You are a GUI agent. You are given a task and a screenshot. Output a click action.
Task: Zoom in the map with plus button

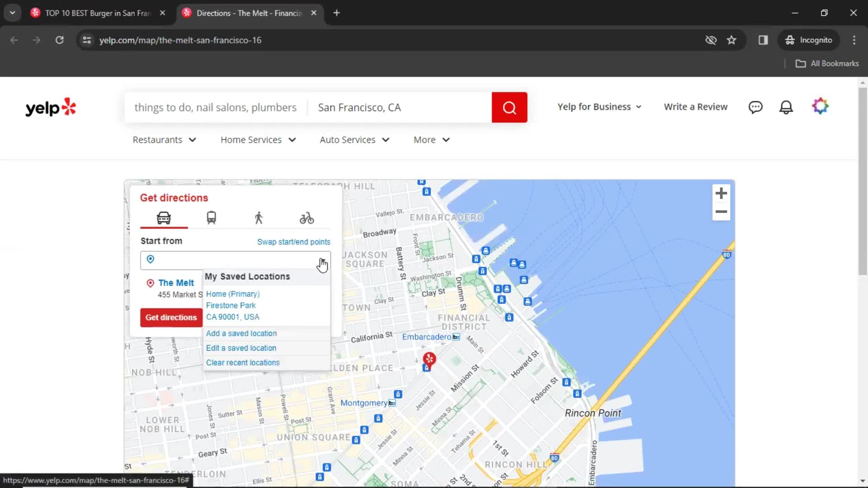click(721, 193)
